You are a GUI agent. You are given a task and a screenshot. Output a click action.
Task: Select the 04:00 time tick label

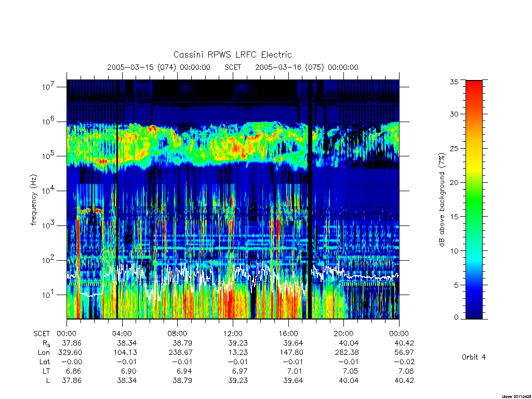pos(122,334)
